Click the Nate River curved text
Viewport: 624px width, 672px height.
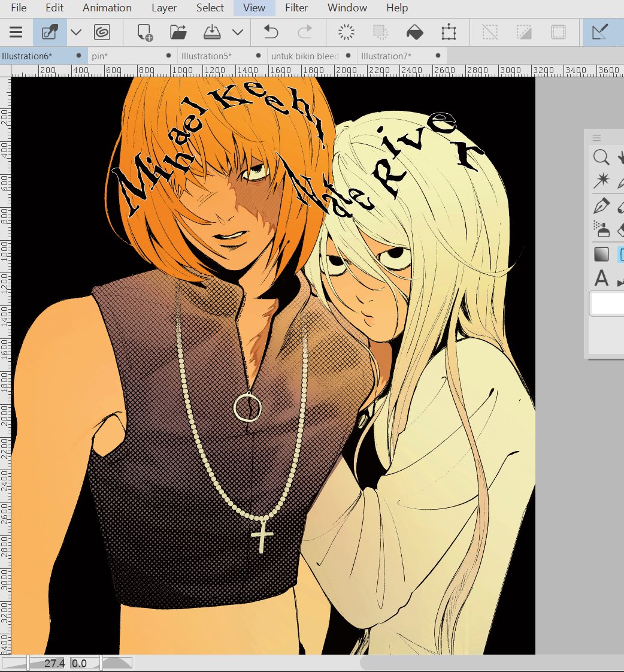tap(381, 165)
